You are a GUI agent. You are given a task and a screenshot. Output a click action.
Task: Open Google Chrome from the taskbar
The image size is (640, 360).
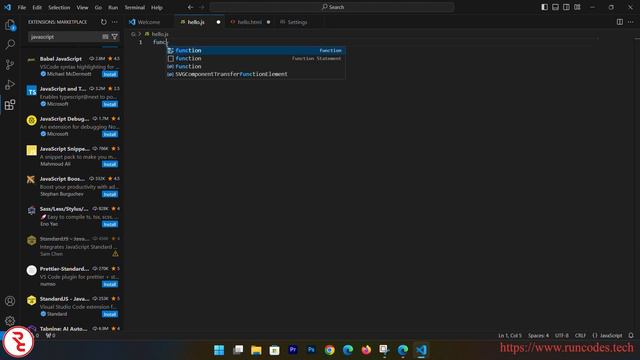click(329, 350)
